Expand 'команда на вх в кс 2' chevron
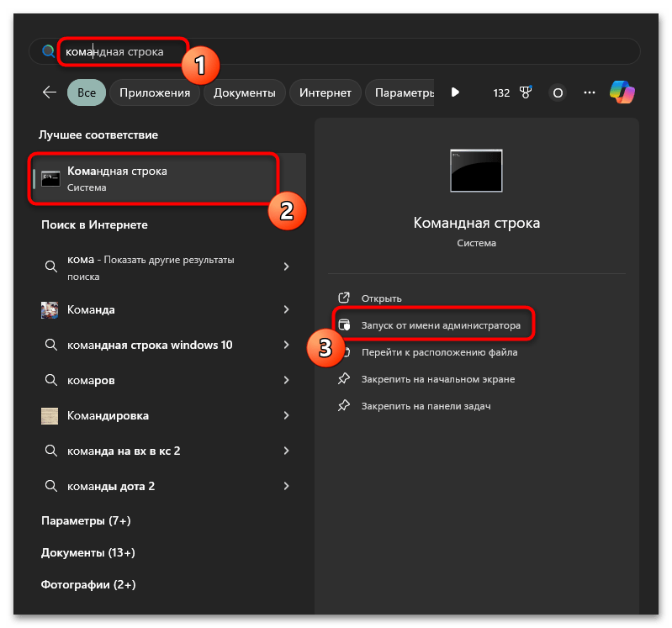Screen dimensions: 672x628 286,451
